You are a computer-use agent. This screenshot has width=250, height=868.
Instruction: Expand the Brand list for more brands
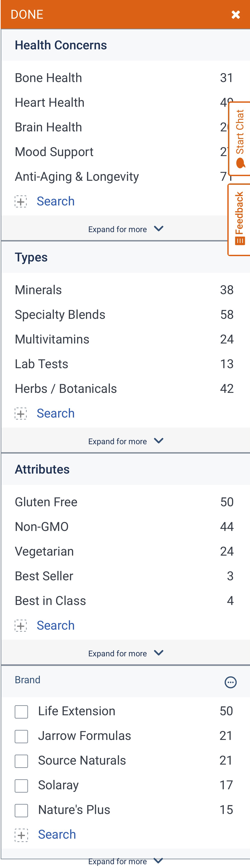point(125,861)
